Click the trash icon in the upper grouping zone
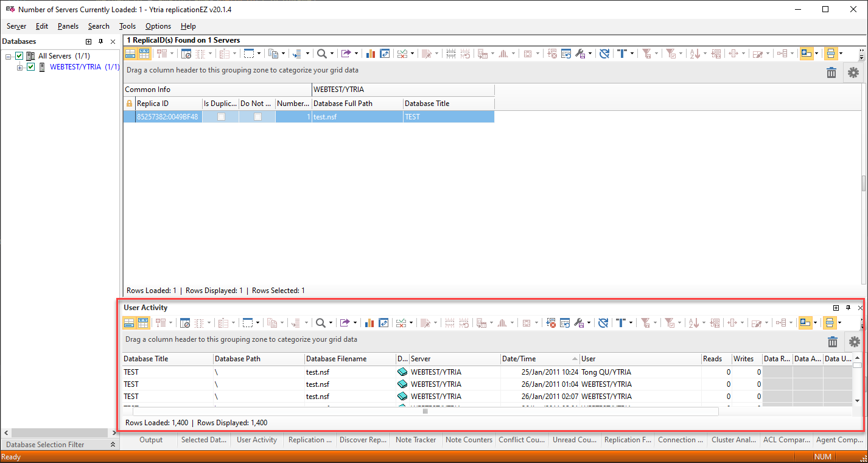 click(831, 72)
